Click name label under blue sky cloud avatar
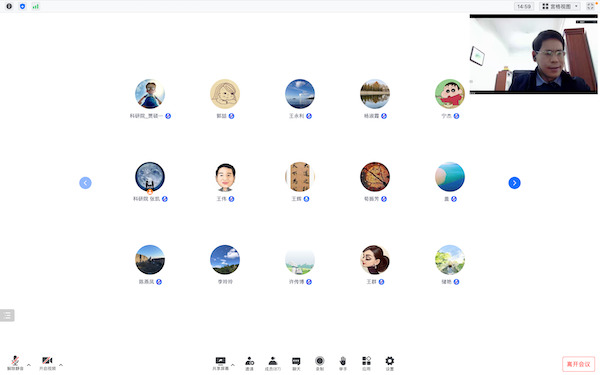This screenshot has width=600, height=375. pyautogui.click(x=225, y=282)
